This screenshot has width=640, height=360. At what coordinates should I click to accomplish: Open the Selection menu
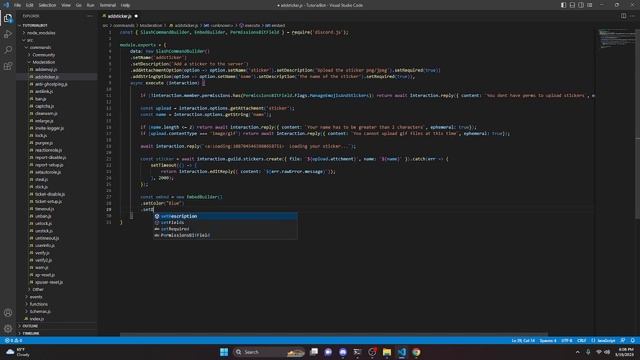coord(47,5)
